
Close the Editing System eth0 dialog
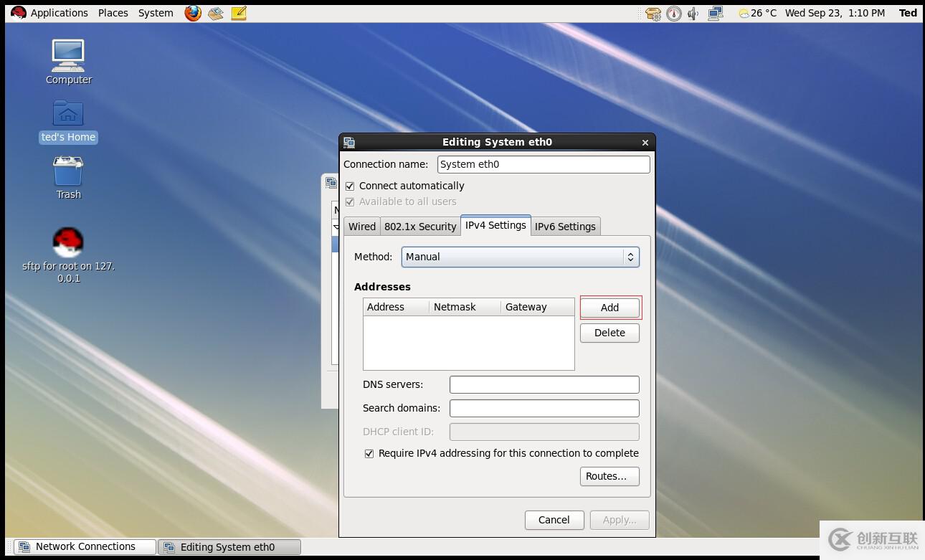coord(645,142)
